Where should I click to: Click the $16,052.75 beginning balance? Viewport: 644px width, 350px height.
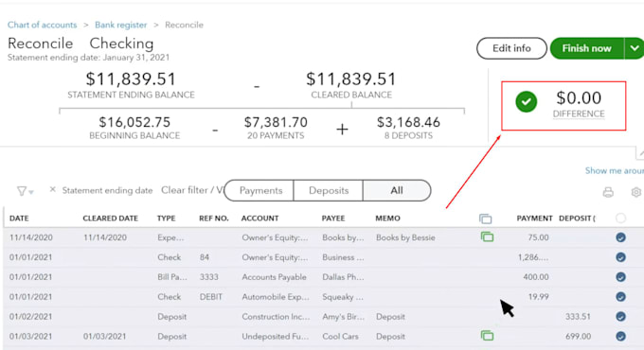(134, 122)
